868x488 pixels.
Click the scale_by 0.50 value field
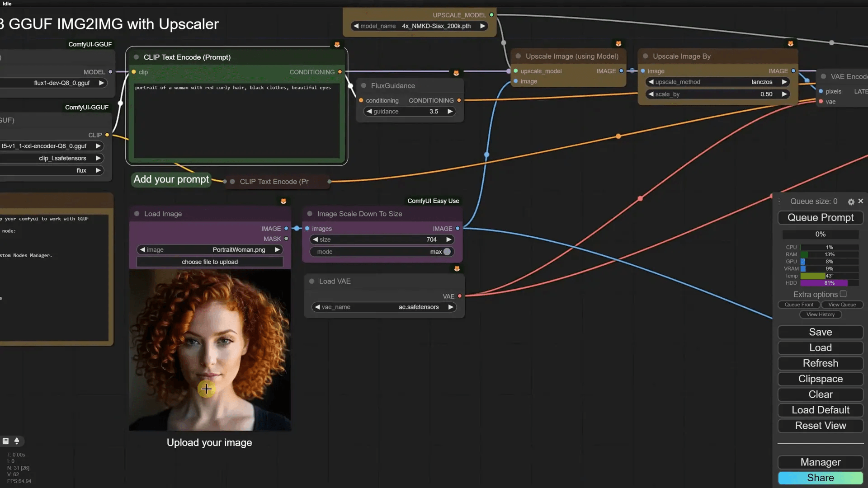tap(717, 94)
